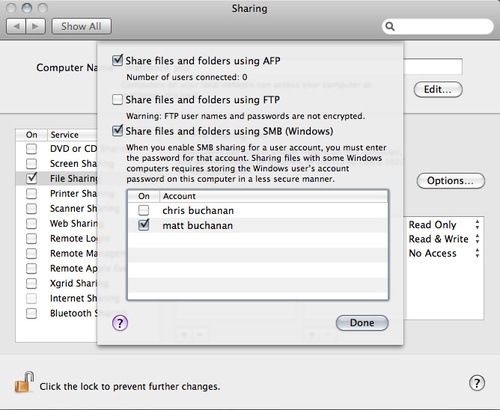Click the Account column header
Viewport: 500px width, 410px height.
coord(274,196)
